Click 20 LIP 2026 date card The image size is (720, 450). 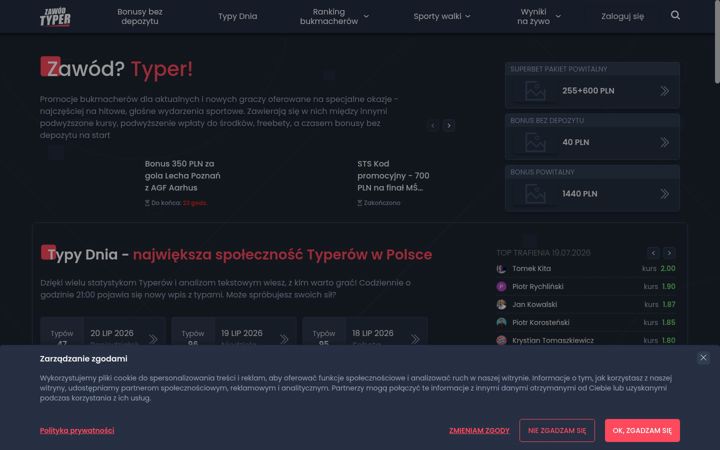click(x=103, y=332)
